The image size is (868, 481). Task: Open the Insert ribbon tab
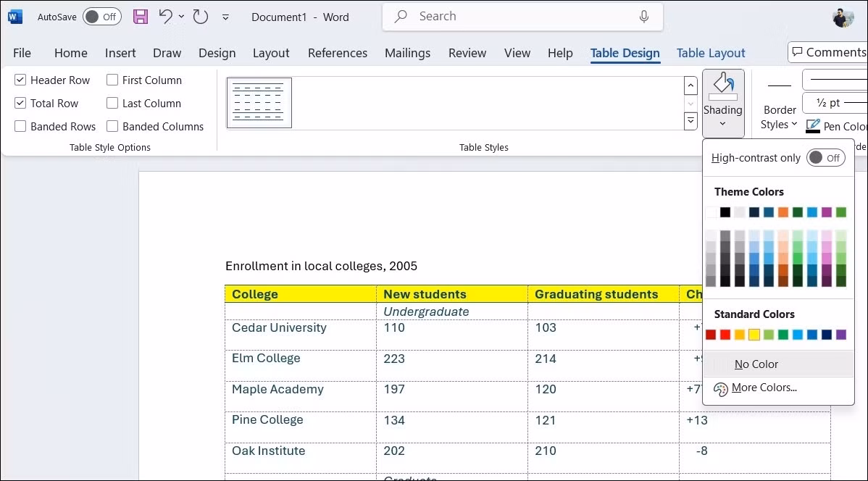(120, 53)
